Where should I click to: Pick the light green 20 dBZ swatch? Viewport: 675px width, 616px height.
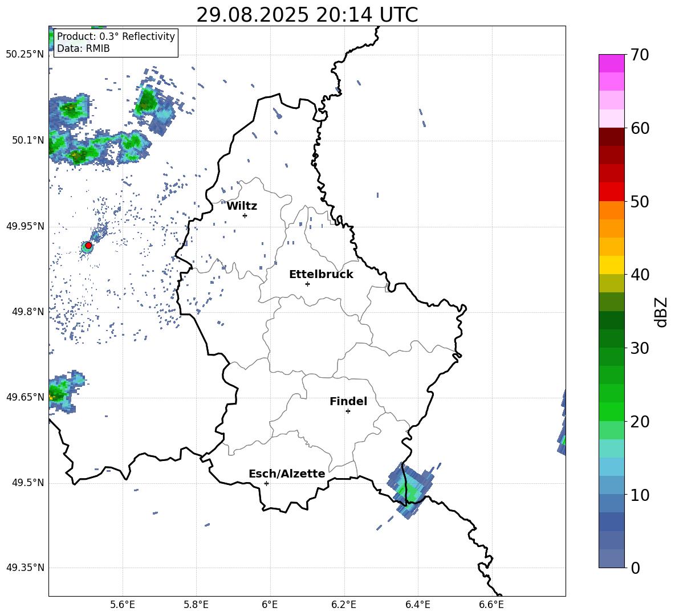pos(611,430)
